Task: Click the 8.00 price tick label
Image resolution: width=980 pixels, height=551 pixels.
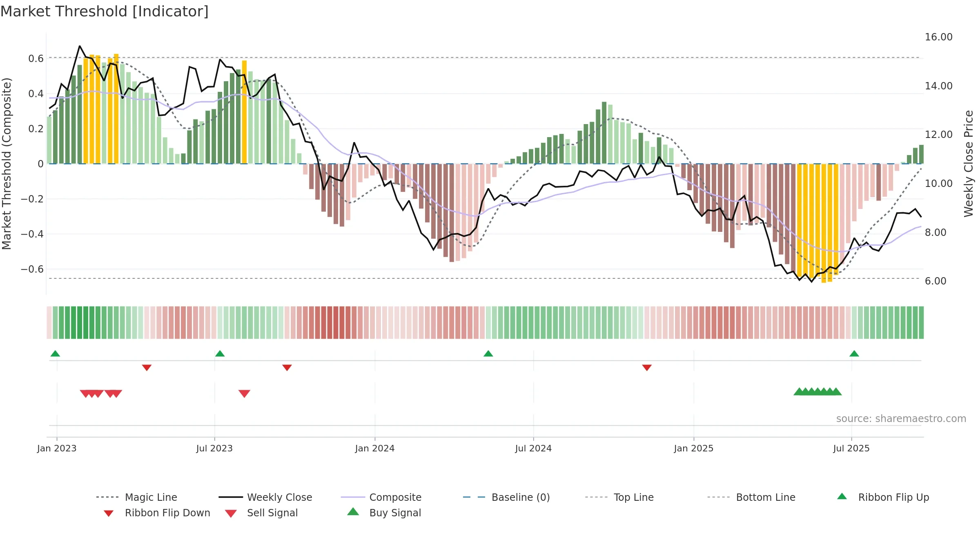Action: click(935, 233)
